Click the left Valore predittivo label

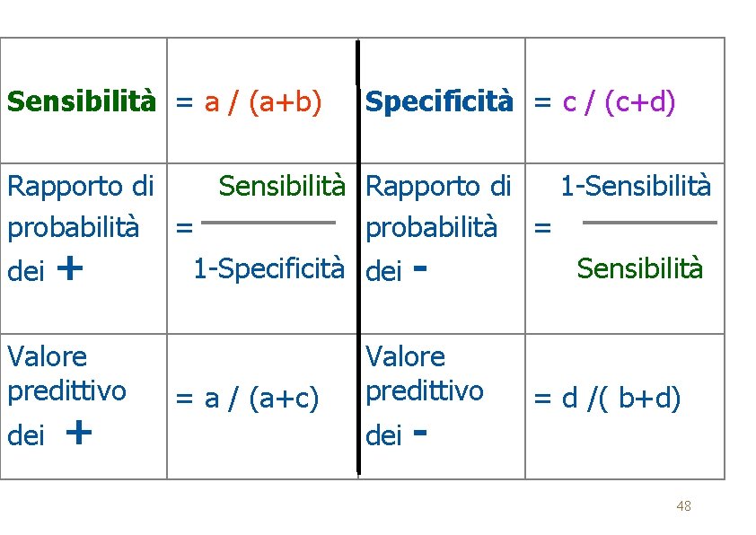[x=66, y=373]
